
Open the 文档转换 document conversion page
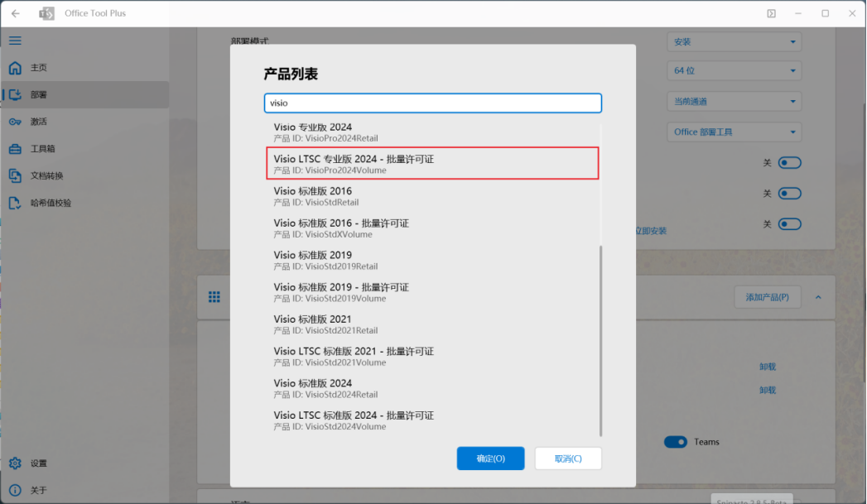point(84,175)
